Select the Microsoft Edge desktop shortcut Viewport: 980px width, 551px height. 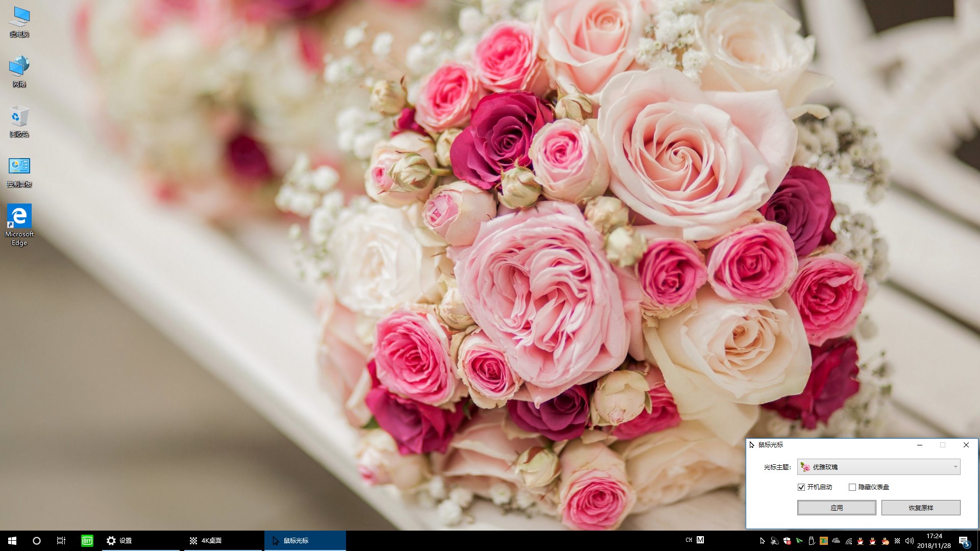pos(19,224)
